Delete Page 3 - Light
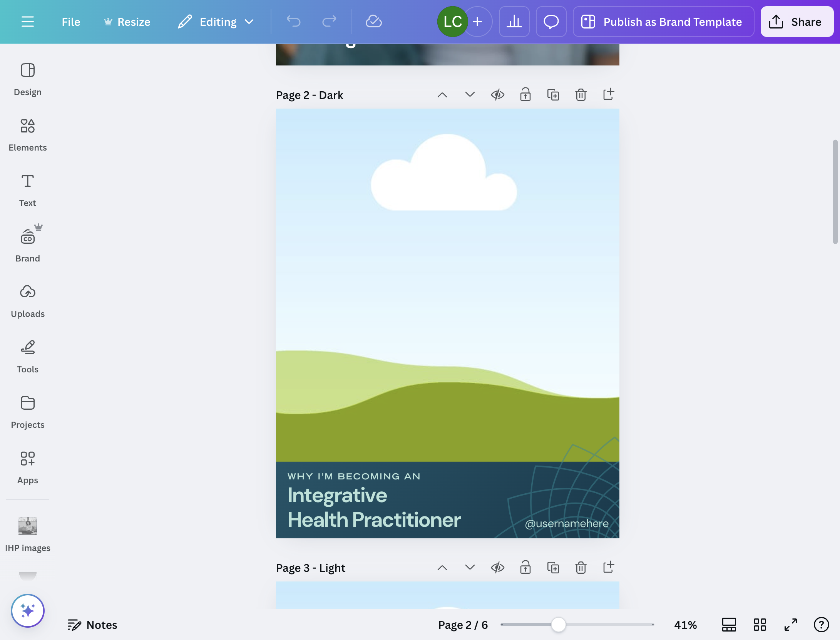This screenshot has height=640, width=840. click(x=581, y=568)
